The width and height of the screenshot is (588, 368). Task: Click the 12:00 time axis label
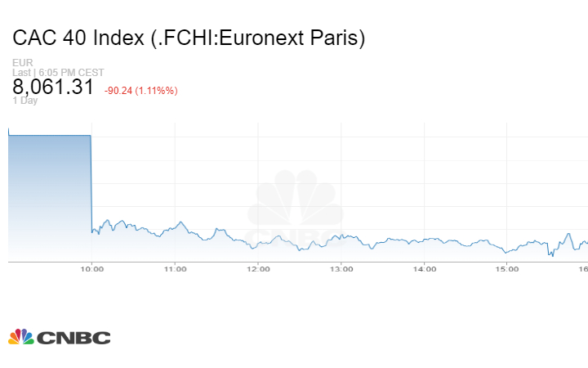point(258,269)
